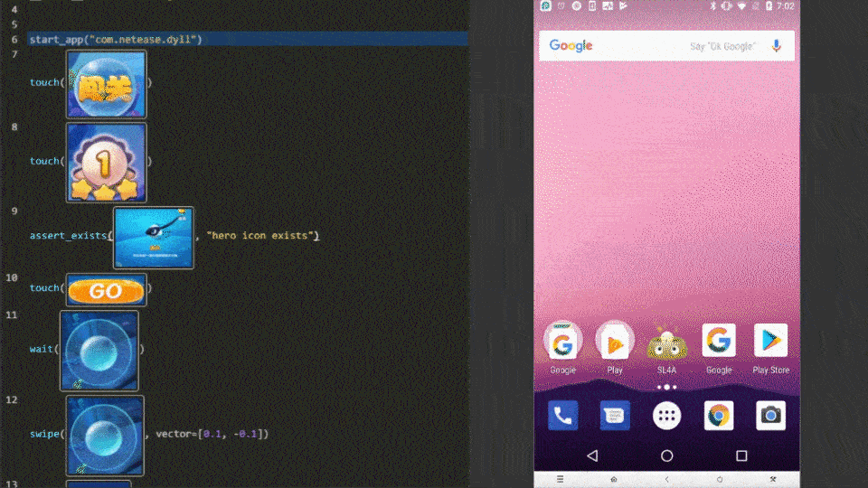Tap the Wi-Fi icon in status bar
868x488 pixels.
[741, 6]
